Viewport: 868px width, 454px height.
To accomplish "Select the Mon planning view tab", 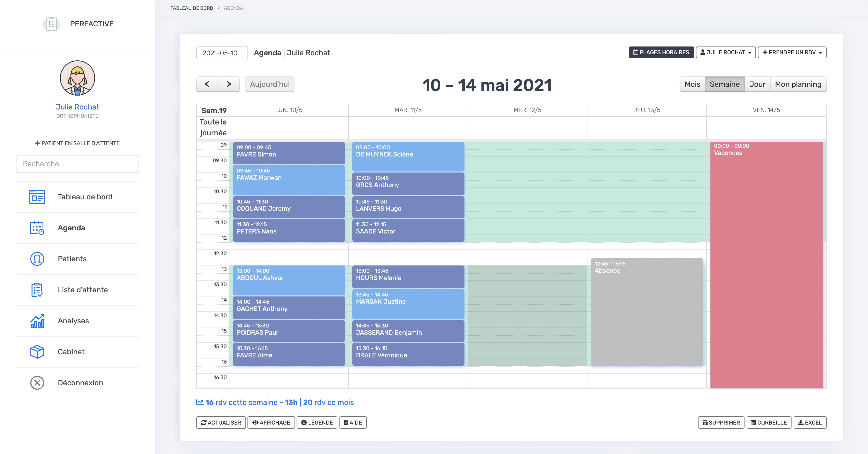I will [798, 84].
